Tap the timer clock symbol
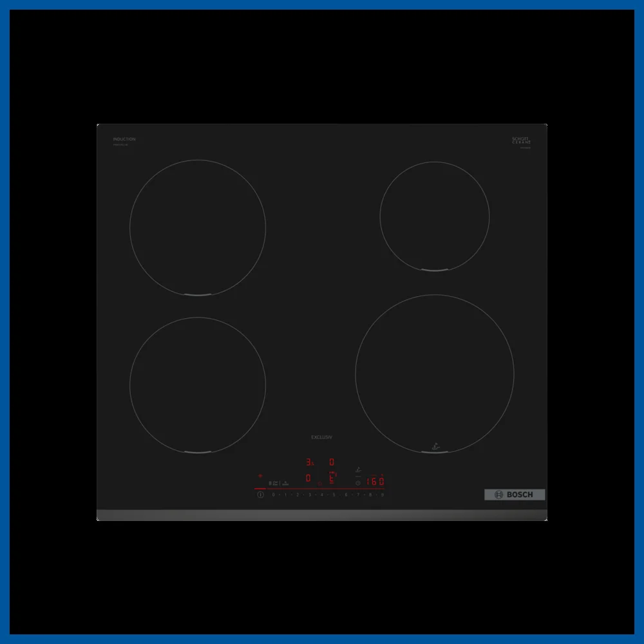644x644 pixels. 358,483
